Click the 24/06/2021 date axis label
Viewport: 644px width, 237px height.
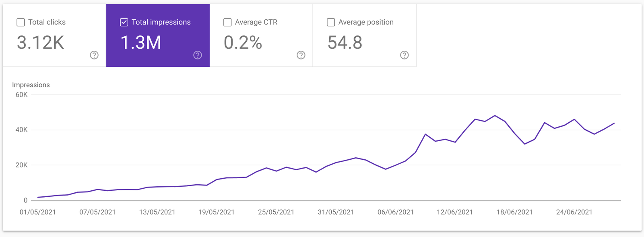574,212
